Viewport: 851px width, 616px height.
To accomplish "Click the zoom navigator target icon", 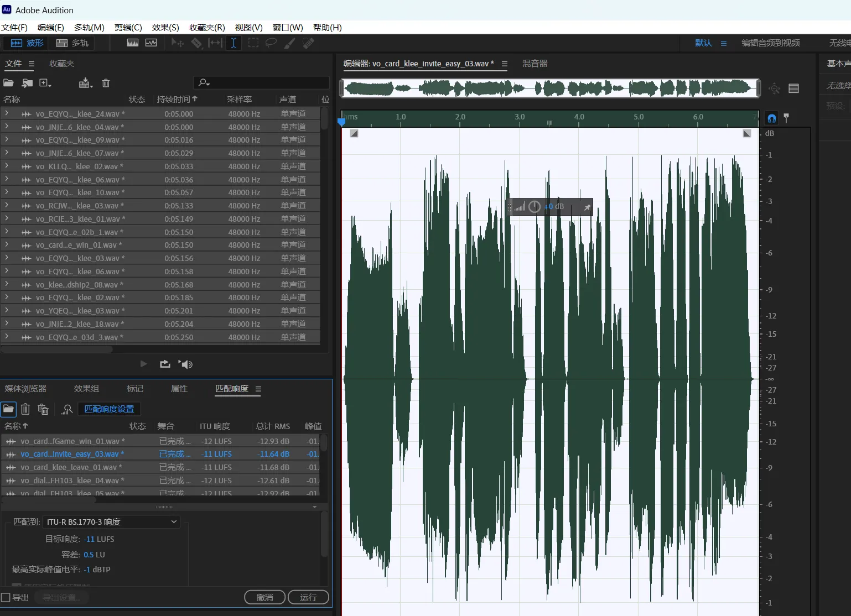I will (x=774, y=88).
